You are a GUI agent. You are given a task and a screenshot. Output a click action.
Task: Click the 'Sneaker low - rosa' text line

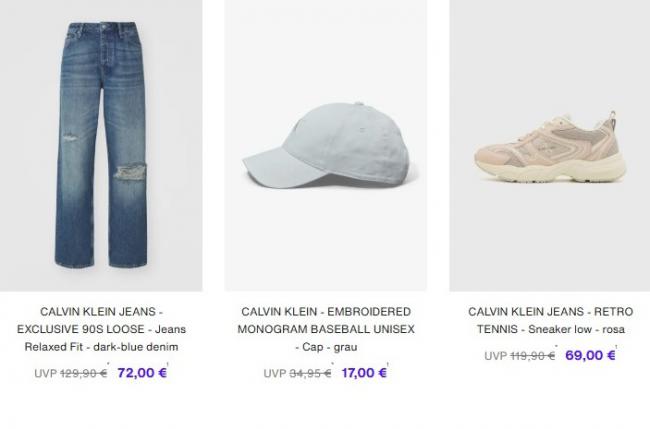[x=576, y=329]
